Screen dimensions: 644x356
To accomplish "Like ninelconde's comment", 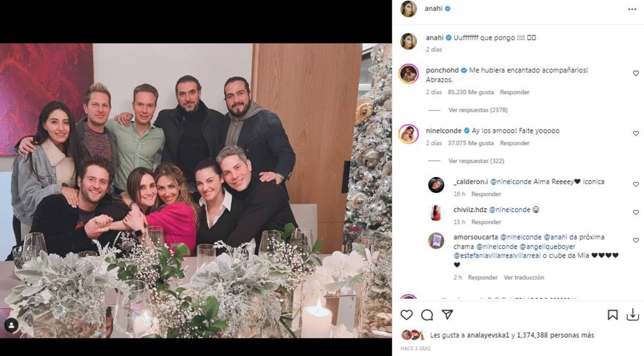I will click(636, 133).
